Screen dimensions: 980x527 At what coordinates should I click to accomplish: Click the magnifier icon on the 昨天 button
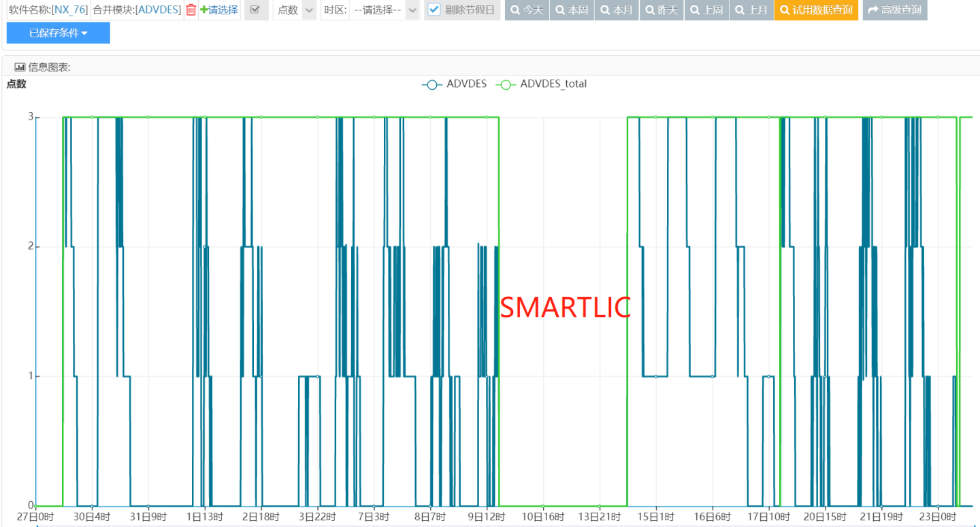649,10
